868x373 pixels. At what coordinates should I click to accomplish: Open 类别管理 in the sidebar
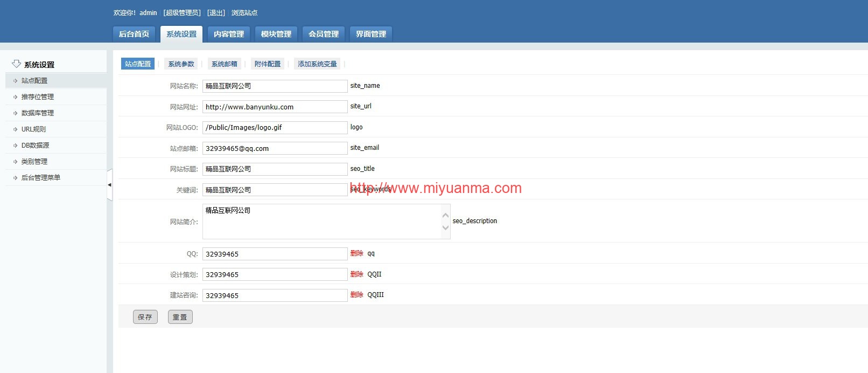(56, 161)
